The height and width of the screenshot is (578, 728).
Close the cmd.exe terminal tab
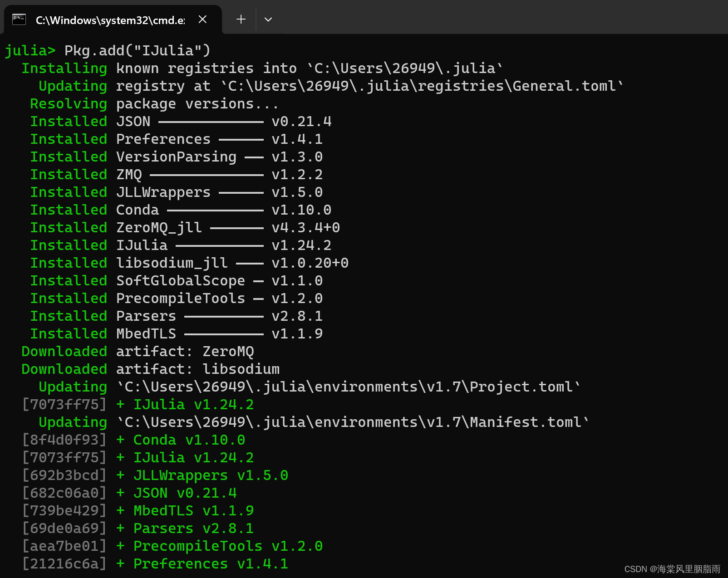coord(202,19)
